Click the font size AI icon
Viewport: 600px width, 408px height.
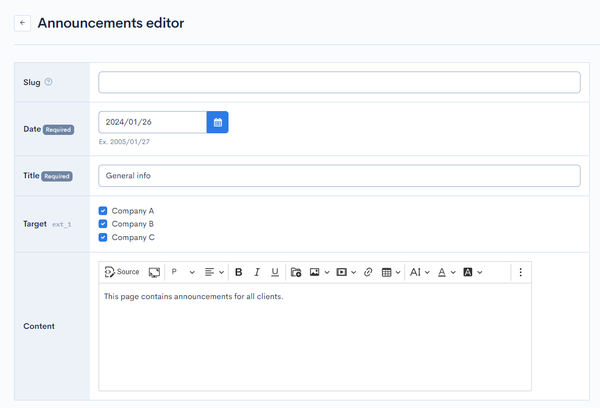click(415, 272)
